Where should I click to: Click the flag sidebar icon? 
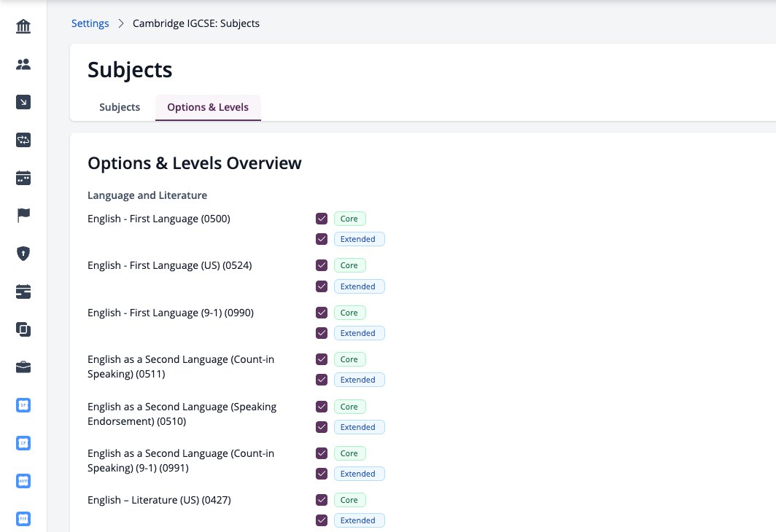coord(23,216)
